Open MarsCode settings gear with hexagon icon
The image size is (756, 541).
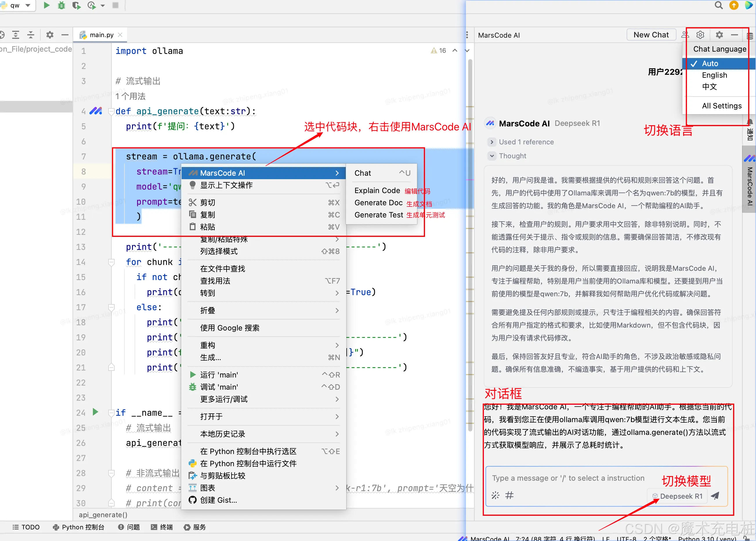(700, 35)
